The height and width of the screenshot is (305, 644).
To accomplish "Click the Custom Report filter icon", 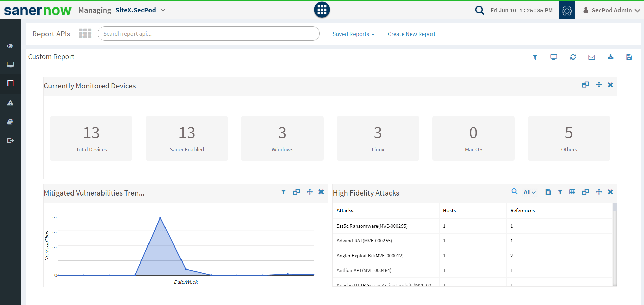I will click(535, 57).
